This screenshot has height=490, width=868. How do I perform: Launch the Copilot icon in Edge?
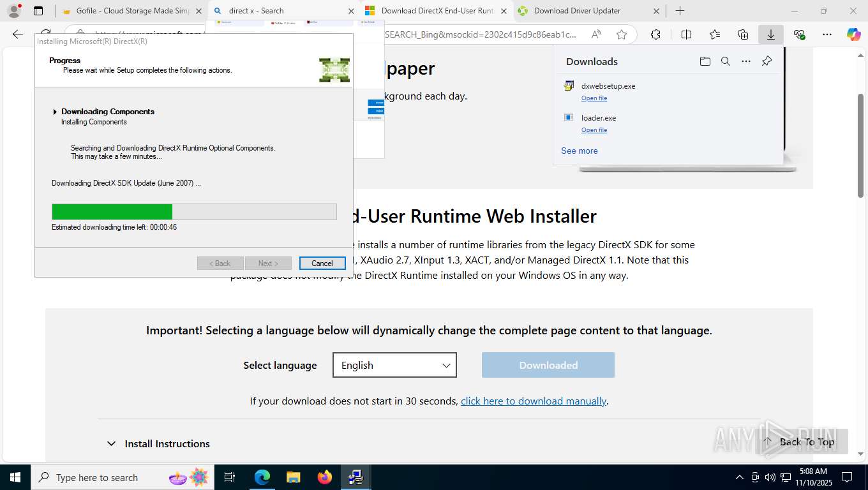854,34
